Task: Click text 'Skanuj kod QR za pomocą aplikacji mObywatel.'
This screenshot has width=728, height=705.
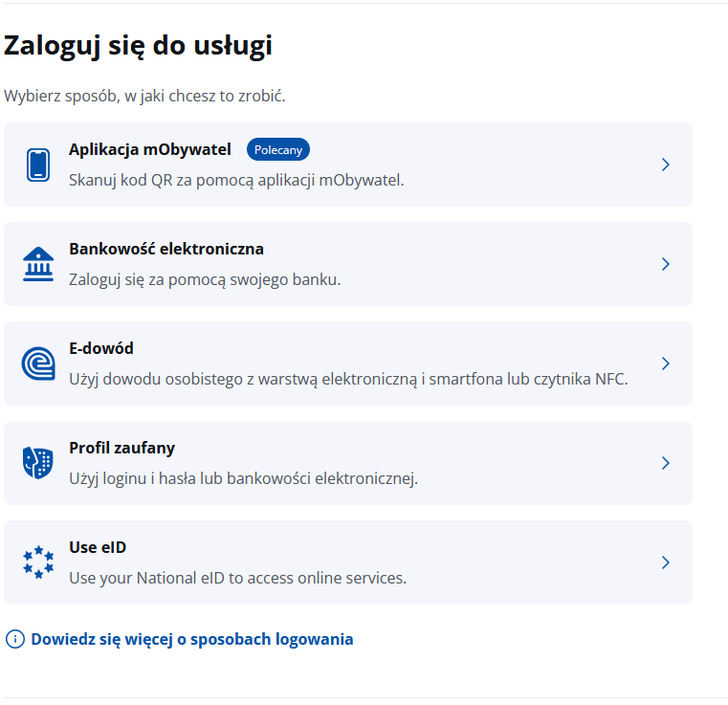Action: 236,180
